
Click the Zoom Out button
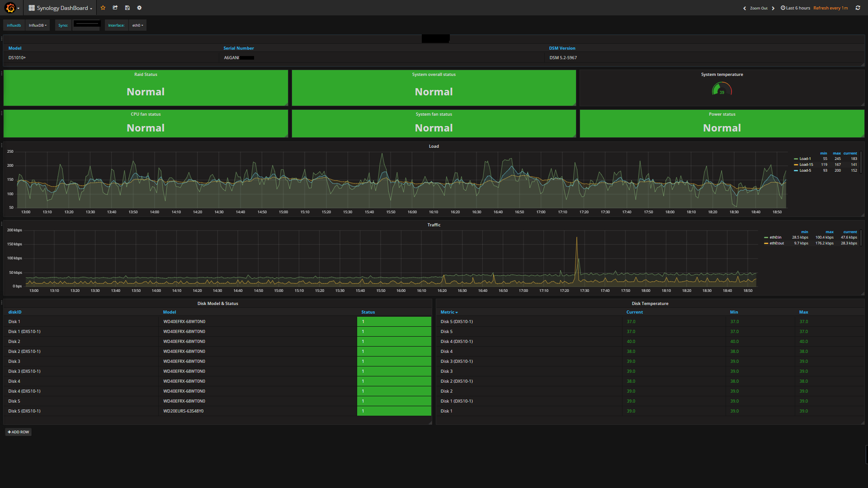click(759, 8)
